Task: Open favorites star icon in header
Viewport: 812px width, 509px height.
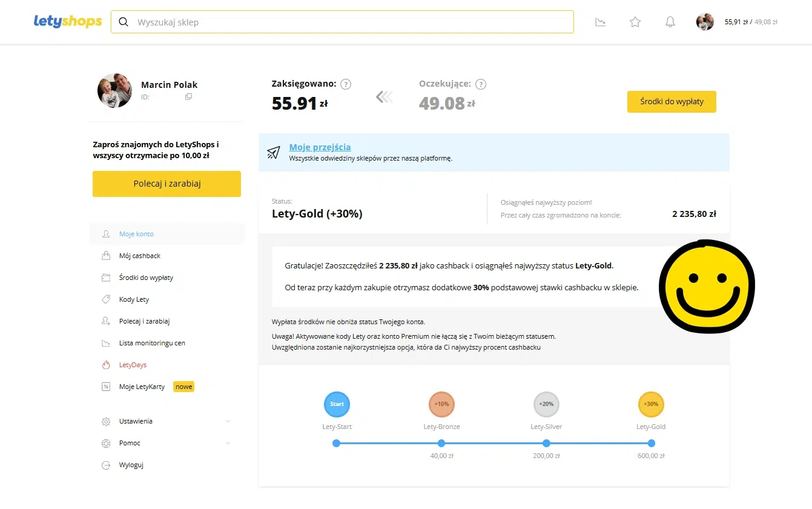Action: click(x=635, y=22)
